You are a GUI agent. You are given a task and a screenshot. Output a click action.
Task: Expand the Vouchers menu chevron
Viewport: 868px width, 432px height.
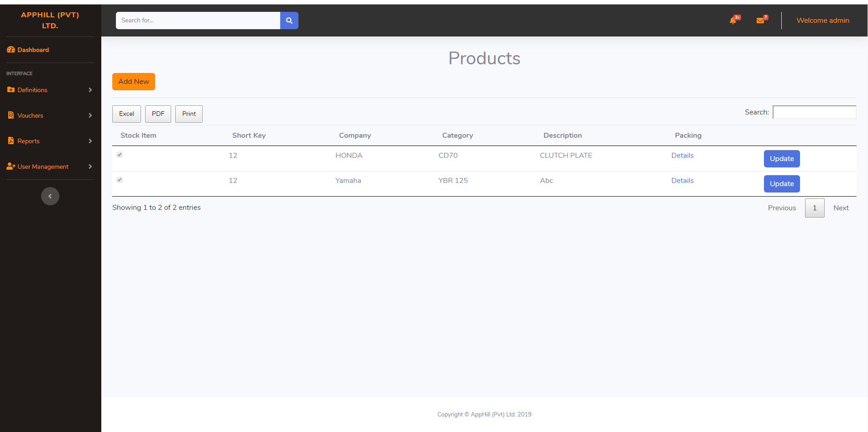(90, 115)
